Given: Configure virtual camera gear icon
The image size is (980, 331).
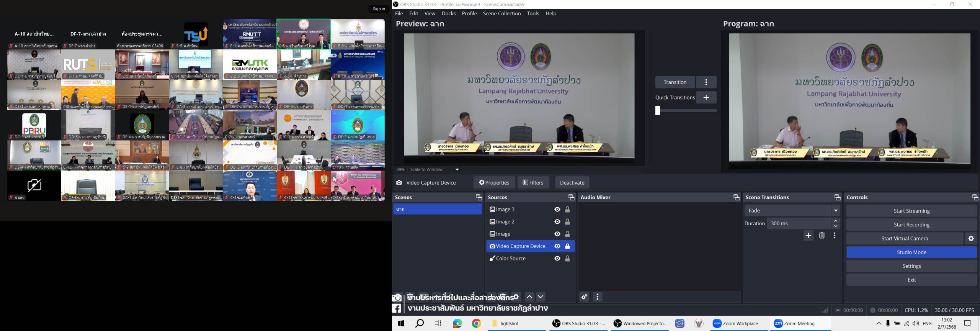Looking at the screenshot, I should [x=971, y=239].
